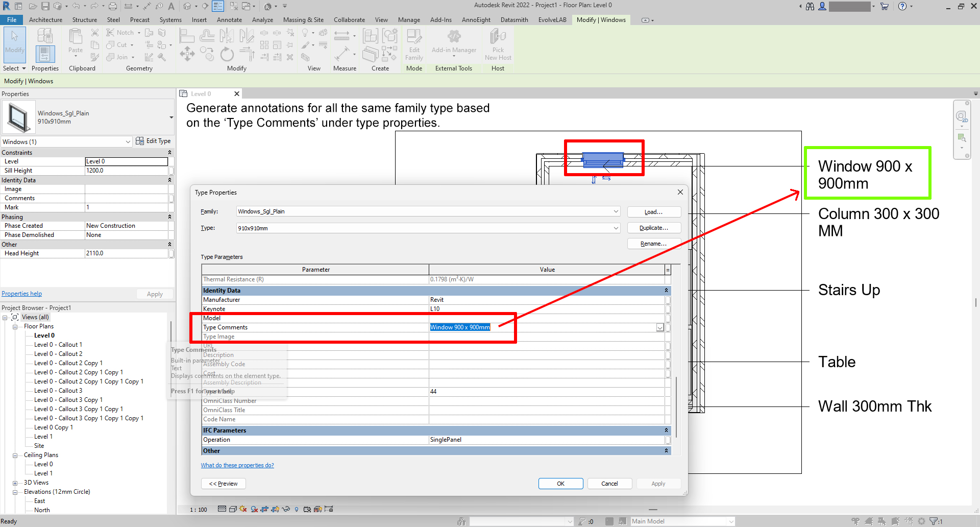
Task: Open the default 3D view
Action: pyautogui.click(x=187, y=6)
